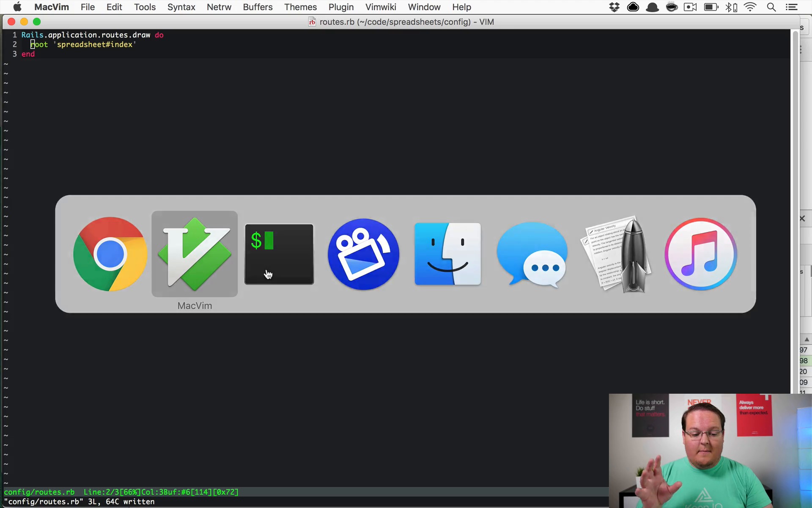
Task: Select MacVim icon in app switcher
Action: pos(195,254)
